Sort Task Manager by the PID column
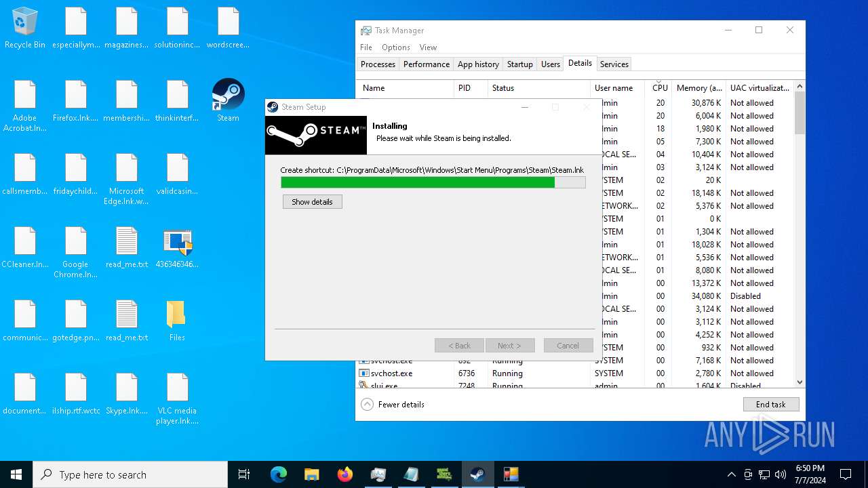This screenshot has width=868, height=488. click(471, 88)
